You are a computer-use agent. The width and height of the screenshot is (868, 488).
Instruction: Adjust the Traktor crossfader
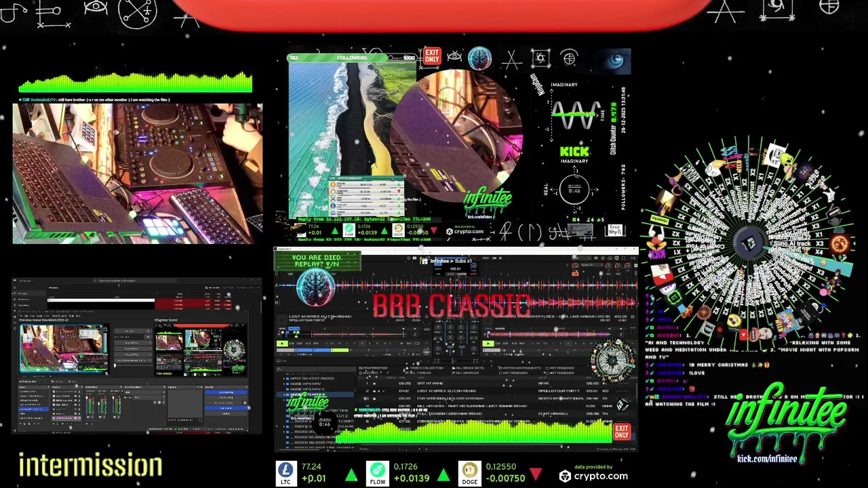pyautogui.click(x=453, y=361)
